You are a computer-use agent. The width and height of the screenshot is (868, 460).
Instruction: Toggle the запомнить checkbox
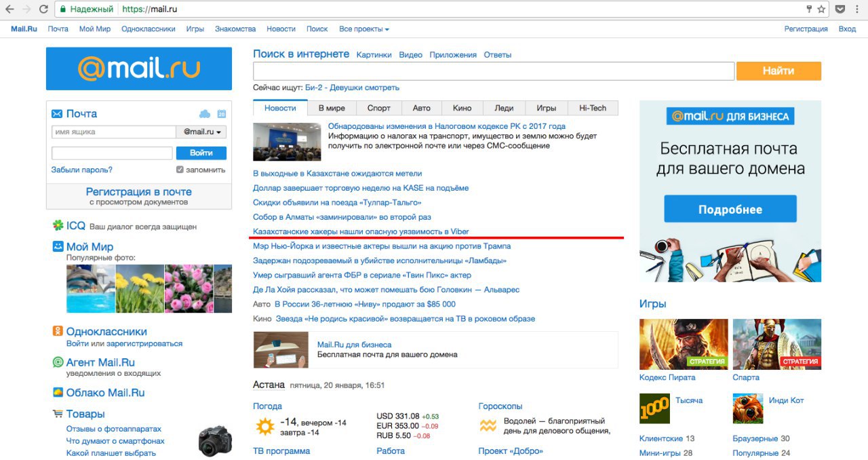click(x=180, y=170)
